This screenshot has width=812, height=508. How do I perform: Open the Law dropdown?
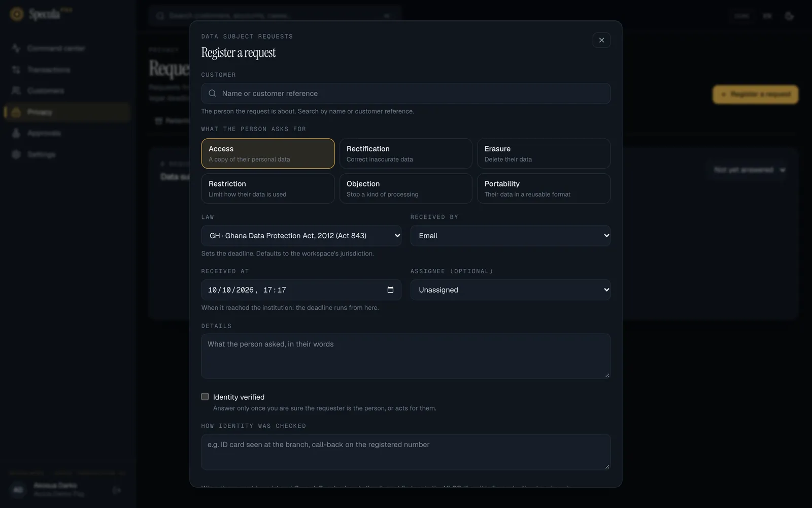pyautogui.click(x=301, y=236)
